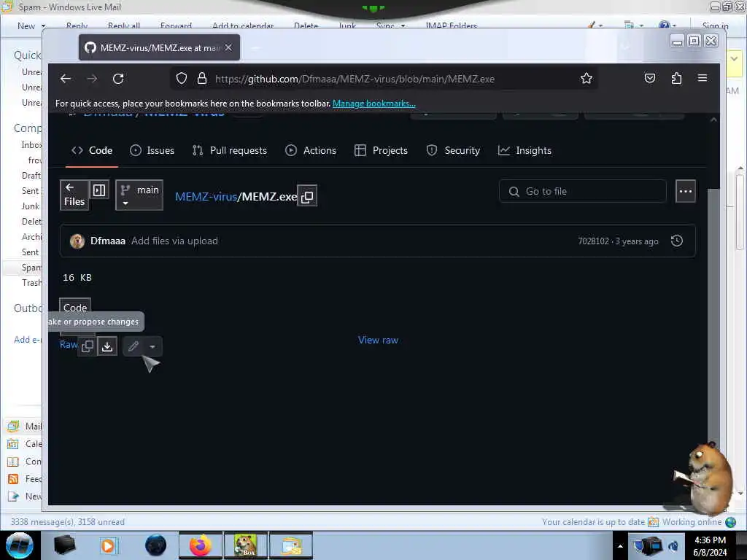This screenshot has height=560, width=747.
Task: Click the tracking protection shield icon
Action: pos(182,79)
